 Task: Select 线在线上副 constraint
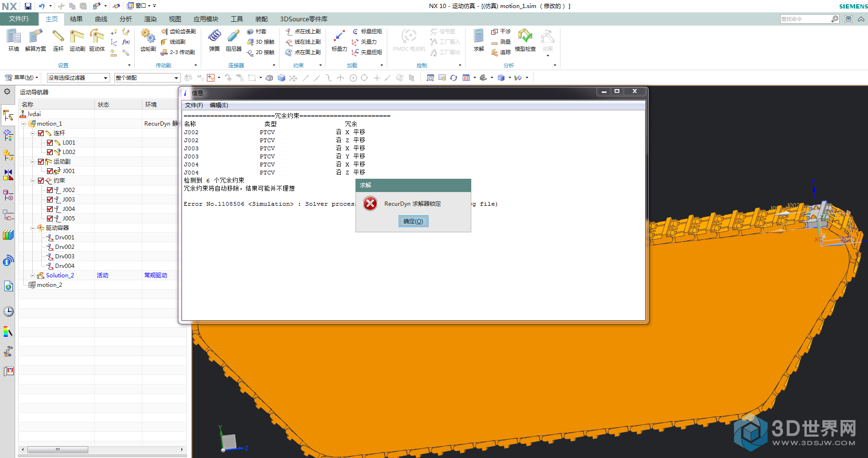pyautogui.click(x=303, y=42)
